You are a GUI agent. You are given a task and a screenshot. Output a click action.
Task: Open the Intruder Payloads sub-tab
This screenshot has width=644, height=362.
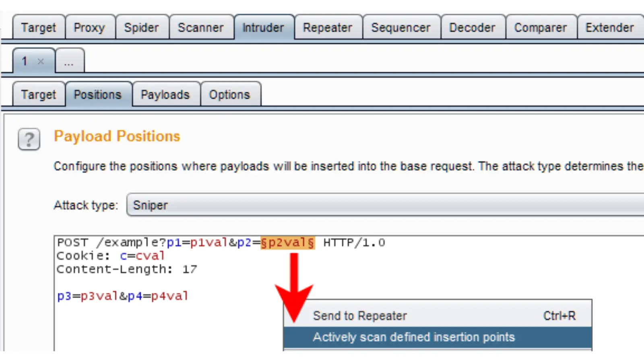pos(165,95)
